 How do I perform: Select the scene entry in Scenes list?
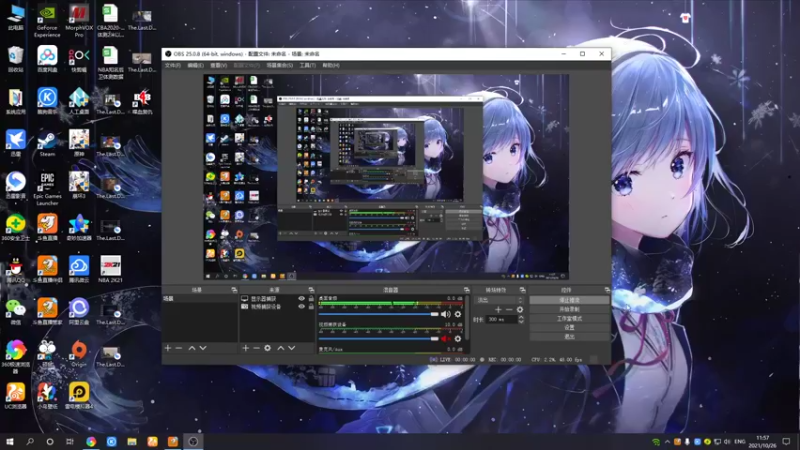pyautogui.click(x=199, y=298)
